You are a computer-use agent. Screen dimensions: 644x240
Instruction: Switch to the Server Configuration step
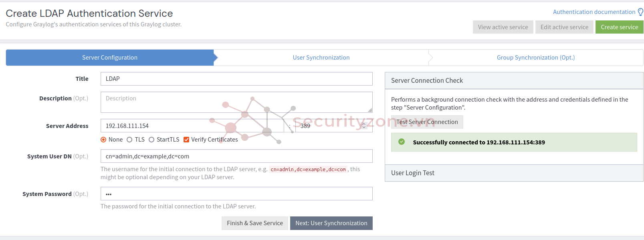[110, 58]
